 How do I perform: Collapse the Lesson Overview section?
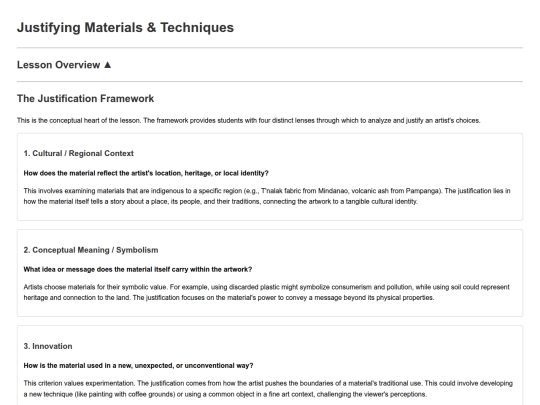click(x=64, y=65)
